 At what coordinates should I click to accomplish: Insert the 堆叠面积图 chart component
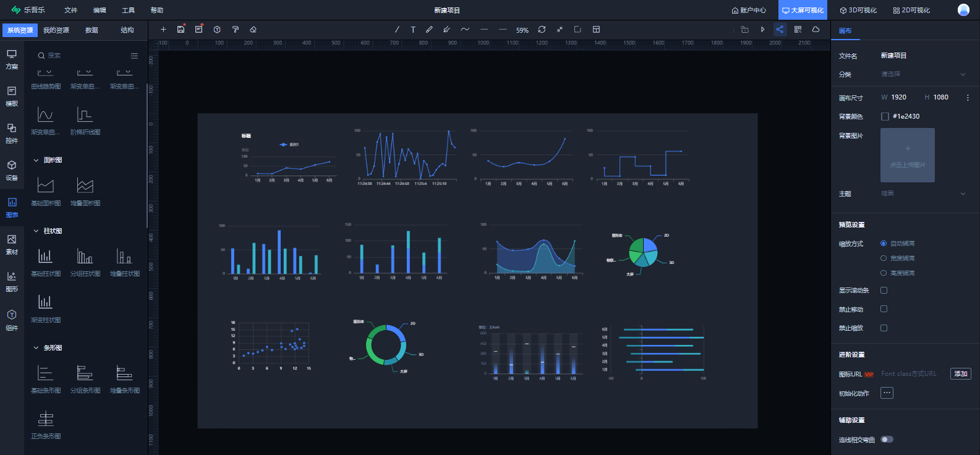click(x=85, y=192)
